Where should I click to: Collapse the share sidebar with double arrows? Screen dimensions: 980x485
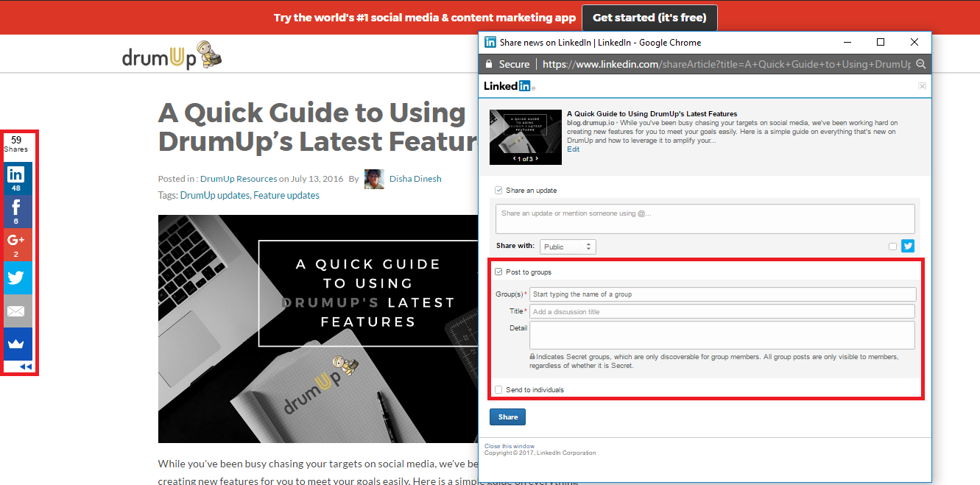tap(25, 367)
